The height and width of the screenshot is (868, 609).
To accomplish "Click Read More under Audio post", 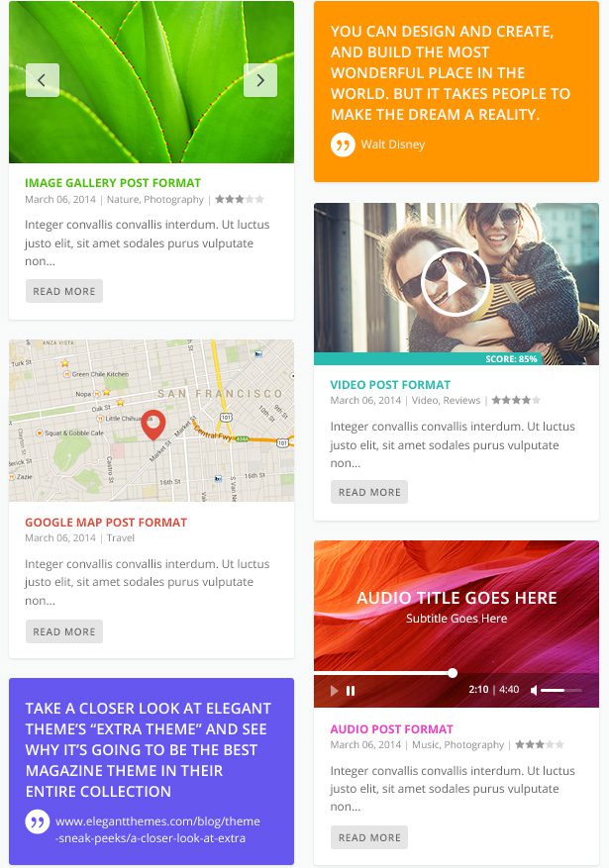I will click(369, 837).
